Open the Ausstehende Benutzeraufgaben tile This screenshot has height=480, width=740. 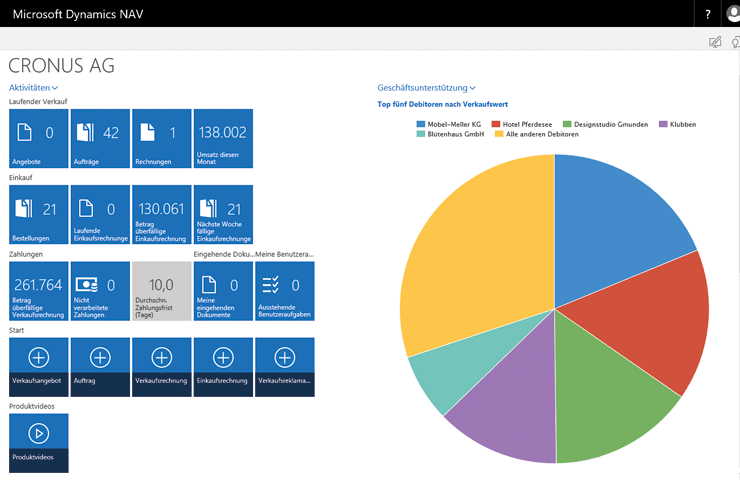(284, 291)
